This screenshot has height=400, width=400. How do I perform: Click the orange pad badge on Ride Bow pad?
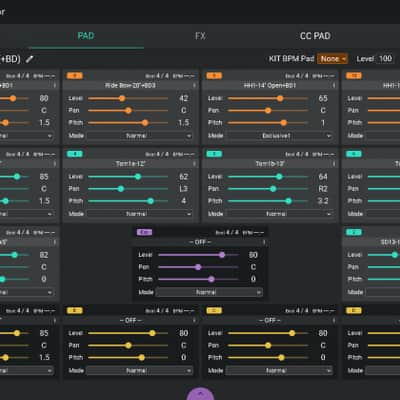click(75, 76)
